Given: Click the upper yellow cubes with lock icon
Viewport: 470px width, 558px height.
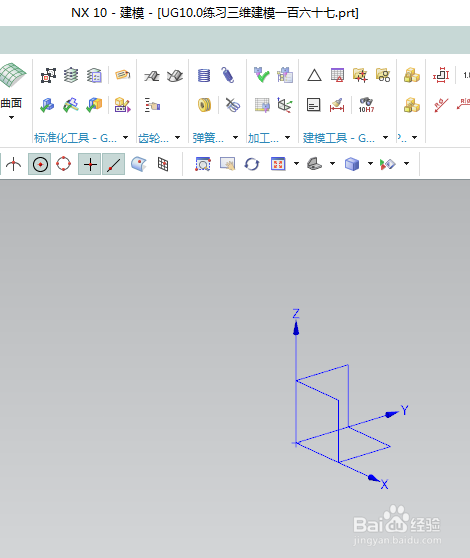Looking at the screenshot, I should pos(412,75).
